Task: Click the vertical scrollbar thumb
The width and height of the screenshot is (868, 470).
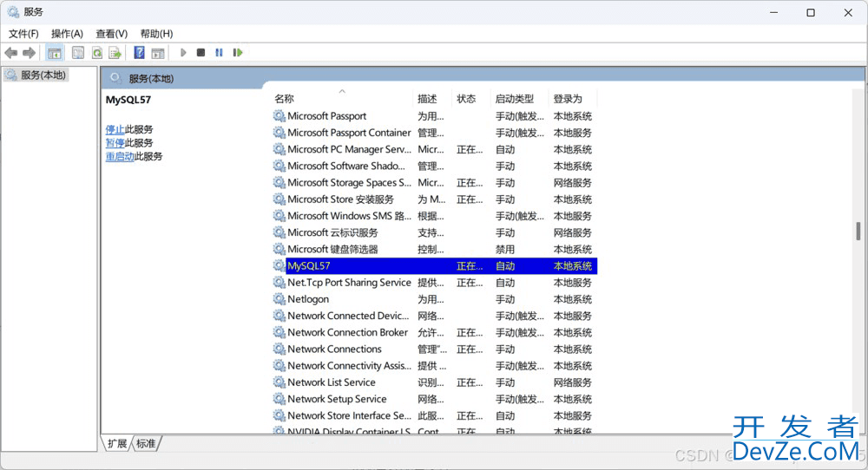Action: click(x=858, y=232)
